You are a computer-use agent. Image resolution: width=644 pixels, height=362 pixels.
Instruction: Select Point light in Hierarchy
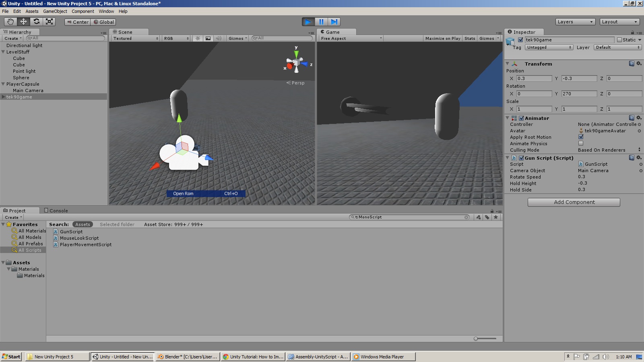[24, 71]
